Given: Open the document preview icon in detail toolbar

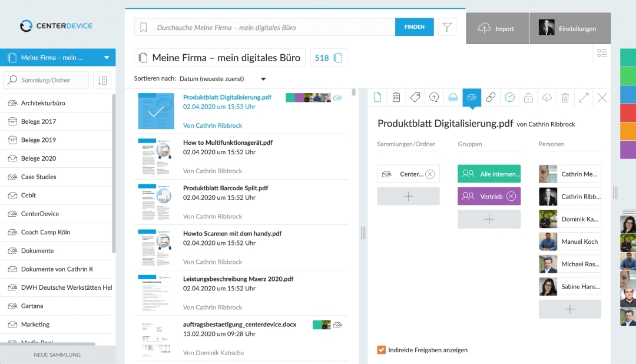Looking at the screenshot, I should point(377,97).
